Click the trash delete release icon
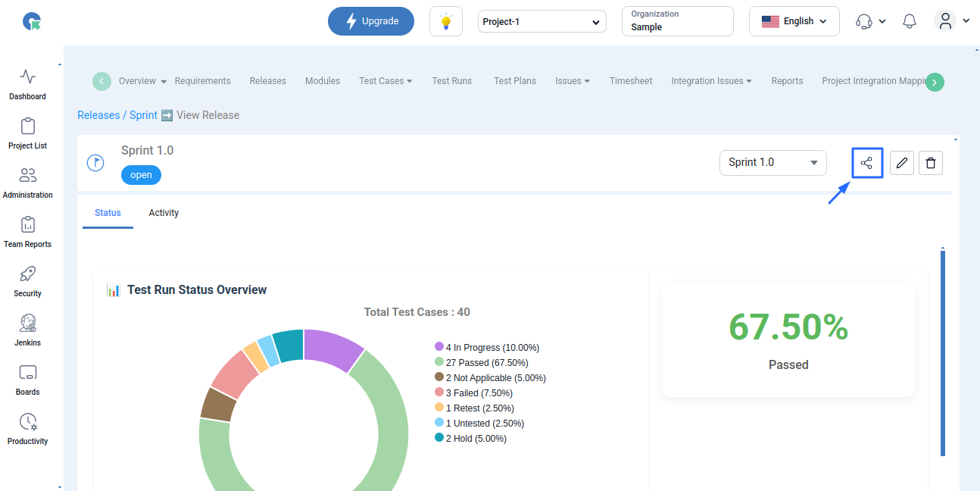This screenshot has height=491, width=980. click(931, 163)
